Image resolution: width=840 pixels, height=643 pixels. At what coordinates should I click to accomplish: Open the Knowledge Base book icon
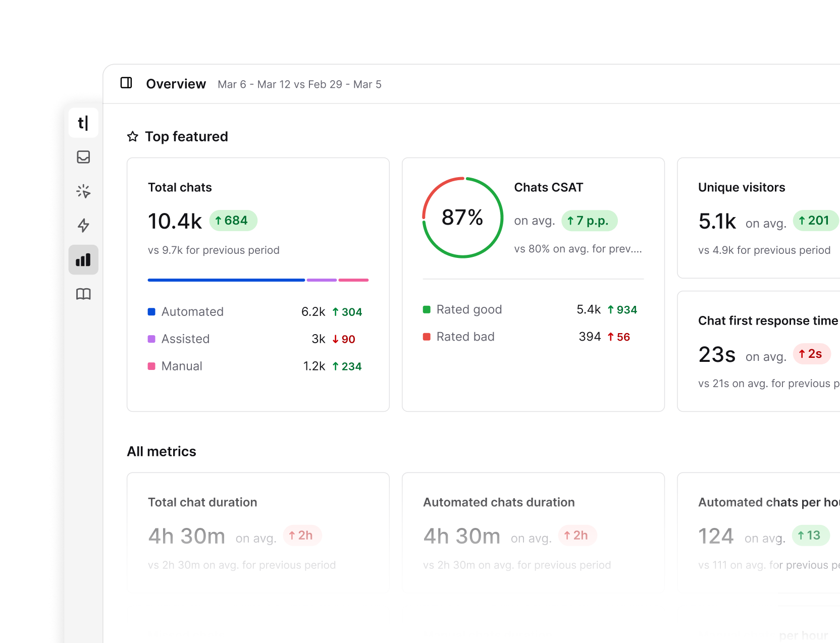click(x=83, y=293)
